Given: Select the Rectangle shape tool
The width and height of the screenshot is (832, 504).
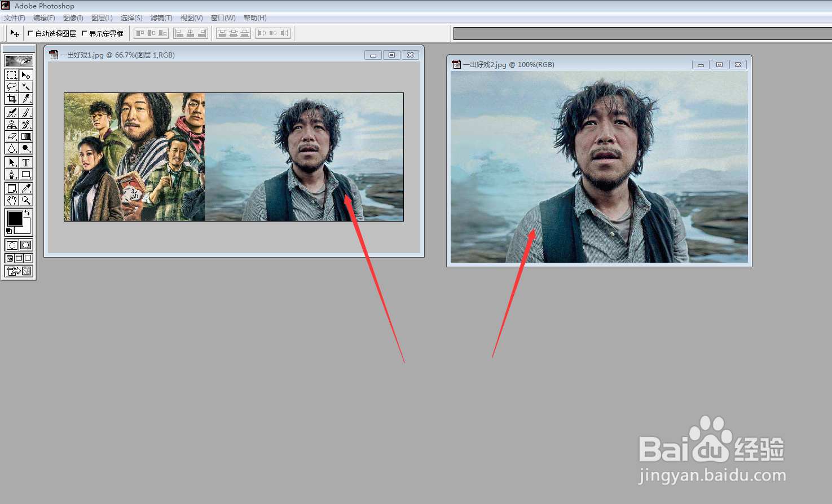Looking at the screenshot, I should tap(26, 174).
